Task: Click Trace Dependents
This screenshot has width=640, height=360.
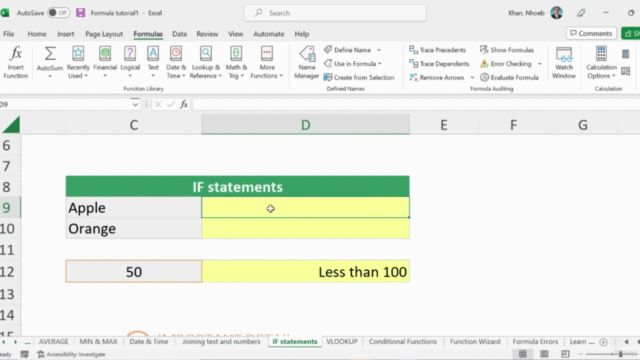Action: click(439, 64)
